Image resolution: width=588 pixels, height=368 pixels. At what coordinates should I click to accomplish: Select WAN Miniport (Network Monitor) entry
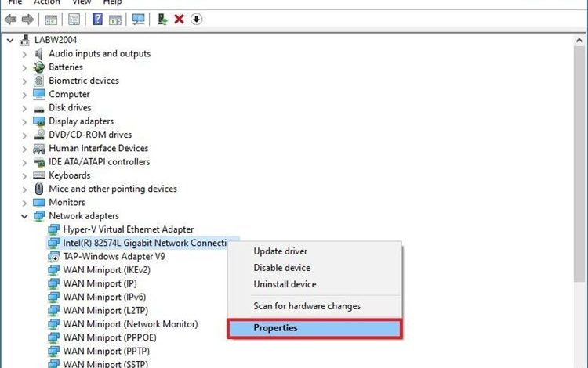pyautogui.click(x=130, y=324)
